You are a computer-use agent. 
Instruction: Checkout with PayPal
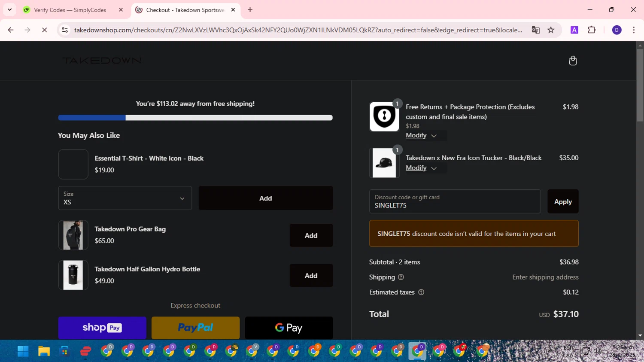(195, 328)
